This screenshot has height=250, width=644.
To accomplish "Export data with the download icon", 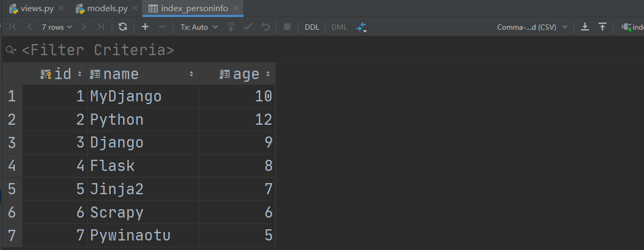I will [585, 27].
